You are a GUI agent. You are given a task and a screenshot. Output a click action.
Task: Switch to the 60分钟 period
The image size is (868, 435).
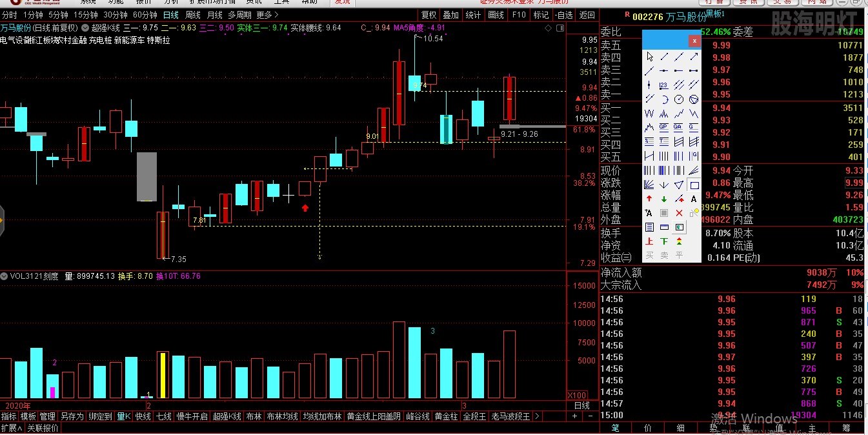coord(145,15)
